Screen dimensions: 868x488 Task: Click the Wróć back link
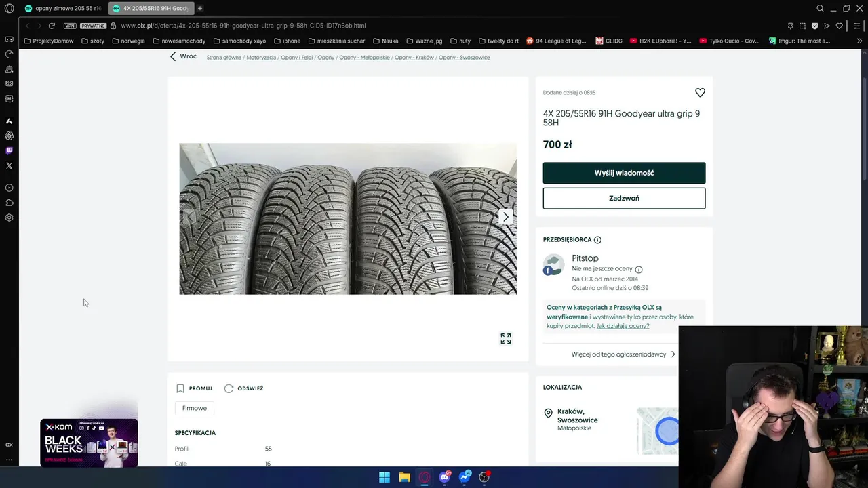pyautogui.click(x=183, y=56)
